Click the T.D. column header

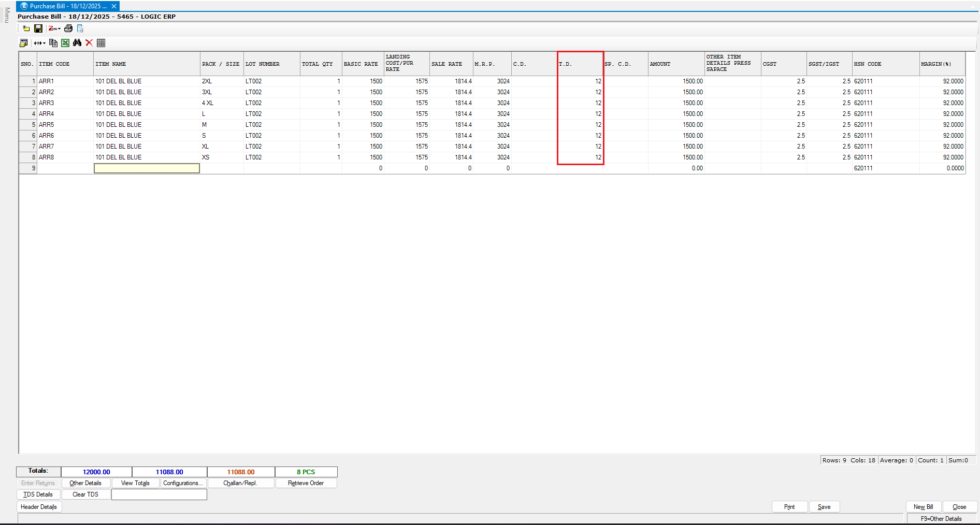coord(580,64)
